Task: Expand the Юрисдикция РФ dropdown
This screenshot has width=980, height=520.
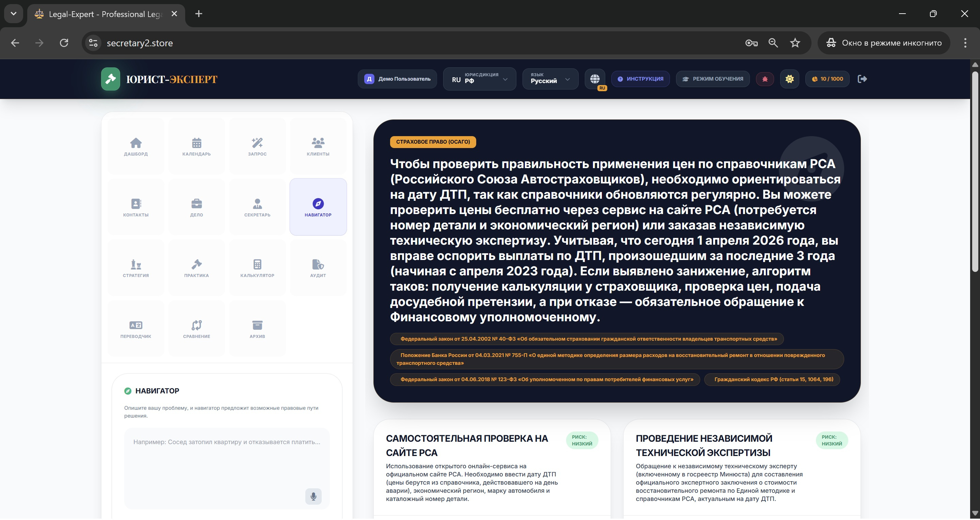Action: pyautogui.click(x=479, y=79)
